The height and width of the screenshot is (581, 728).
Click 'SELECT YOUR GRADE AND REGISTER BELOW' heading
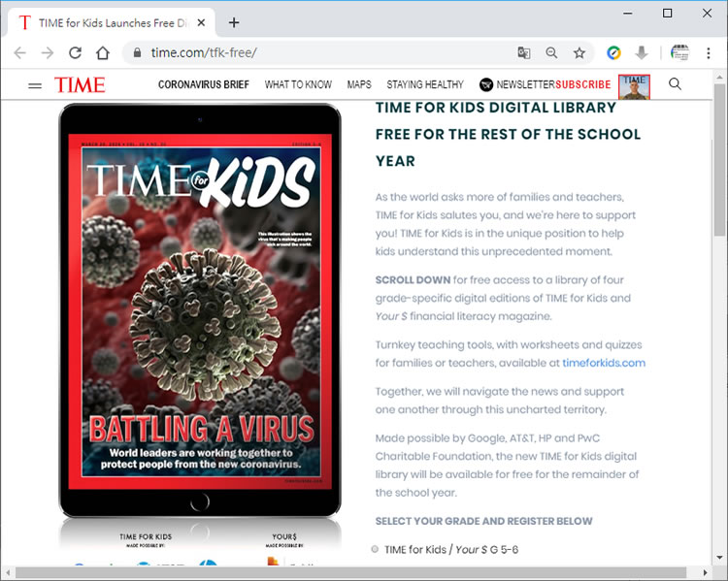coord(483,521)
